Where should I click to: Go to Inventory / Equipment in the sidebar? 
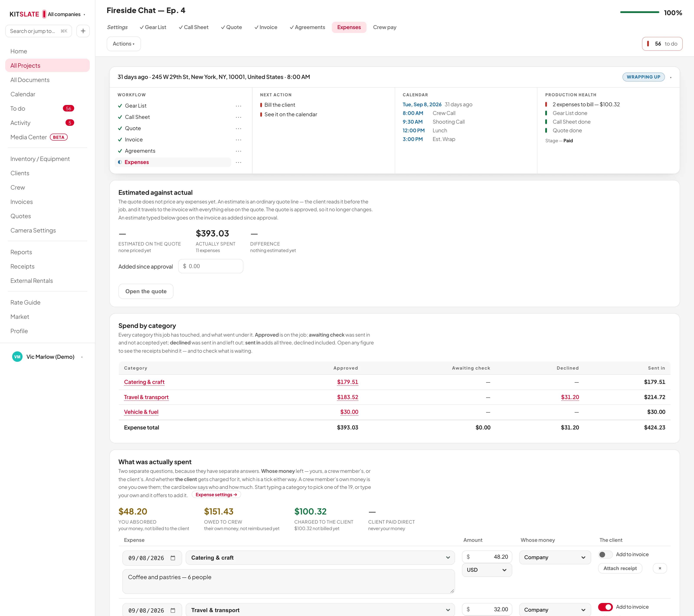40,159
